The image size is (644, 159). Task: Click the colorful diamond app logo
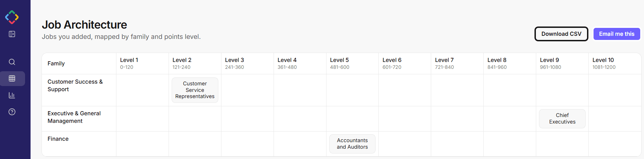(12, 17)
